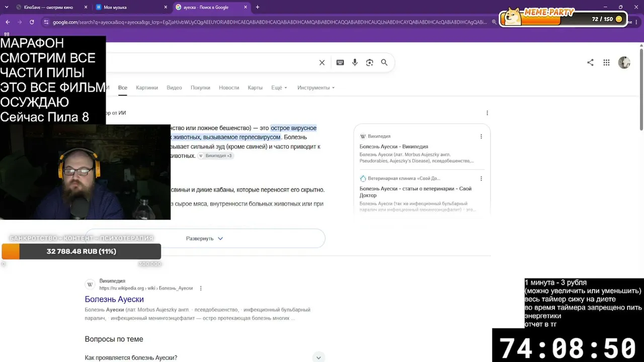Select the Все results tab
Viewport: 644px width, 362px height.
coord(123,87)
